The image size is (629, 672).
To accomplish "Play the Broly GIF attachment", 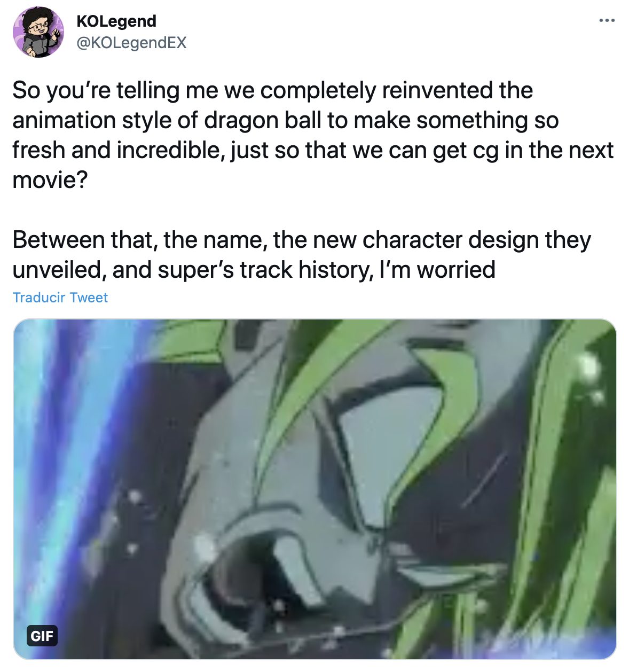I will (314, 489).
